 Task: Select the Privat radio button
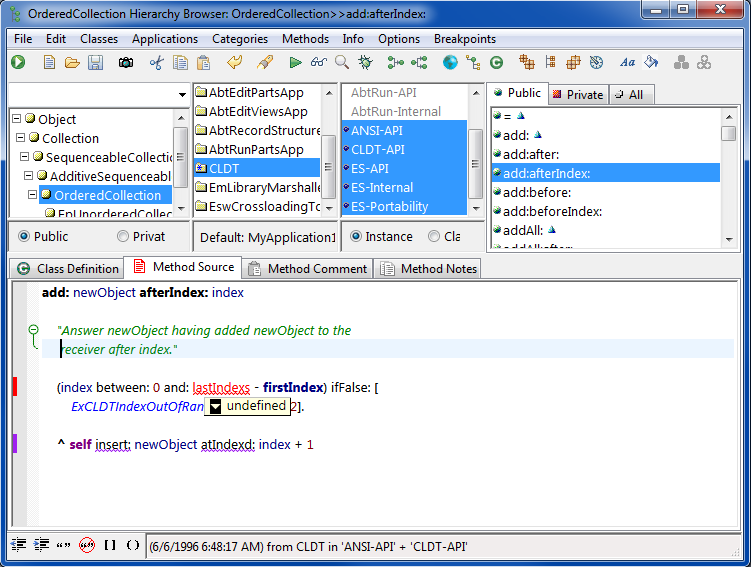[123, 237]
